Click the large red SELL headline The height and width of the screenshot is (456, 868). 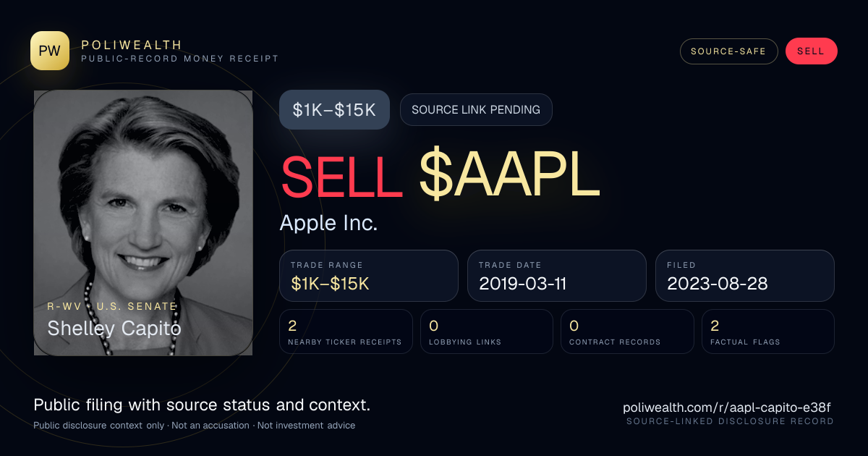coord(341,177)
